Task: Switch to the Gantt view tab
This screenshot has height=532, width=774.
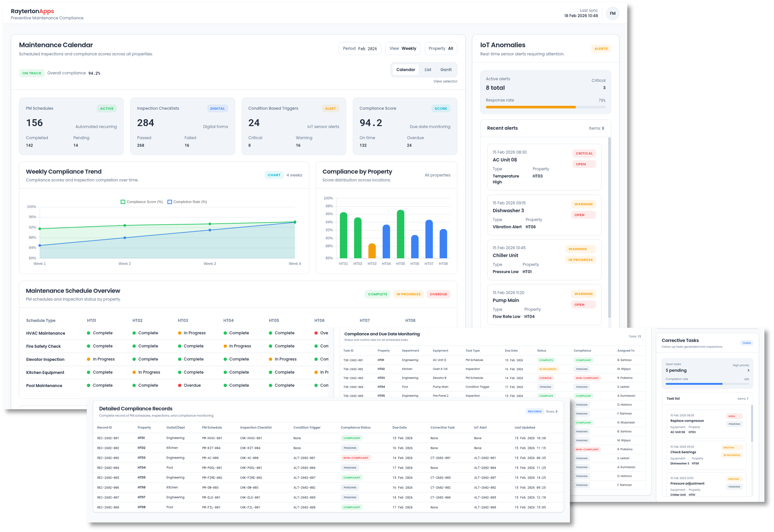Action: point(446,70)
